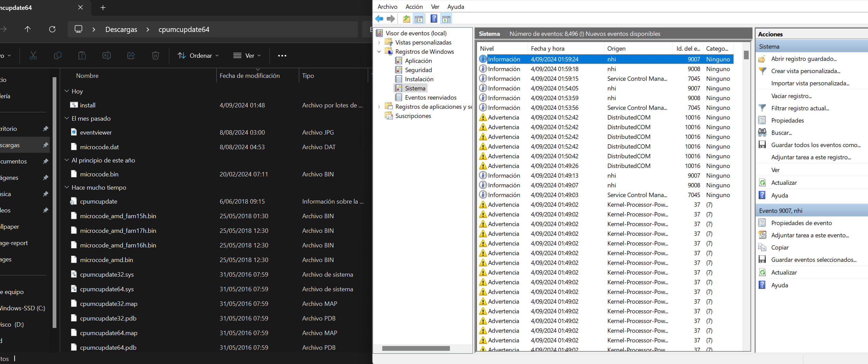Open the Ver dropdown in Explorer toolbar
Screen dimensions: 868x364
pos(247,56)
